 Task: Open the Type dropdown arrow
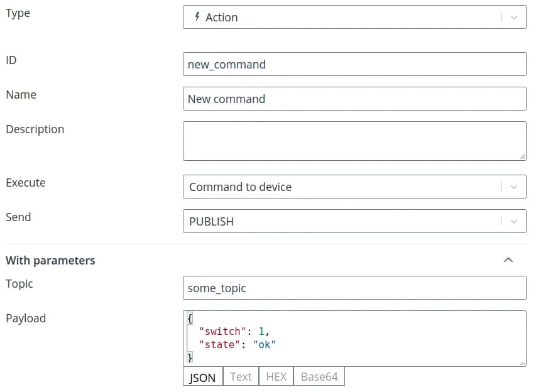[x=513, y=18]
